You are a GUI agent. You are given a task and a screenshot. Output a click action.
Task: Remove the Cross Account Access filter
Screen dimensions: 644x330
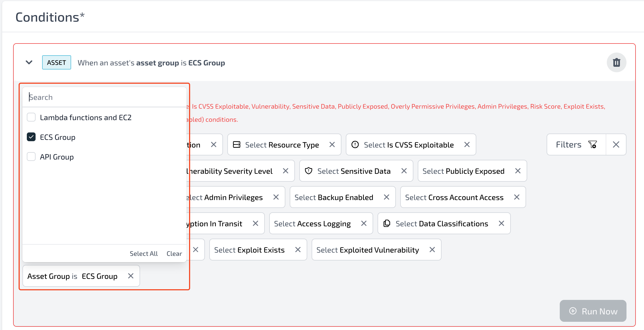pyautogui.click(x=517, y=197)
